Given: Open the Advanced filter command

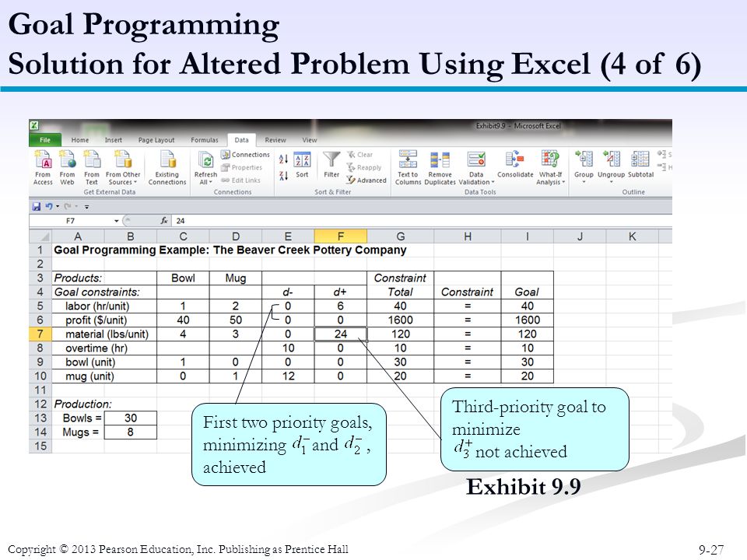Looking at the screenshot, I should pyautogui.click(x=366, y=180).
